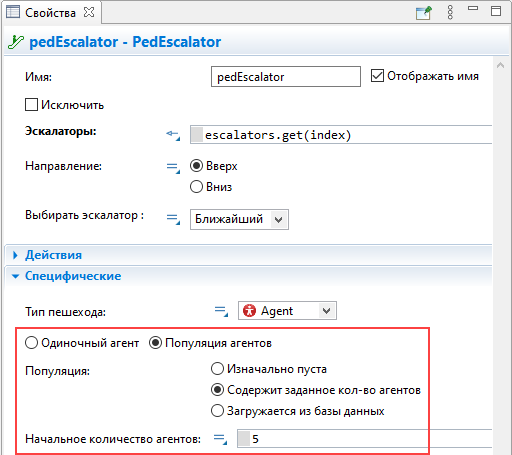
Task: Click the equals icon beside Тип пешехода
Action: pos(221,311)
